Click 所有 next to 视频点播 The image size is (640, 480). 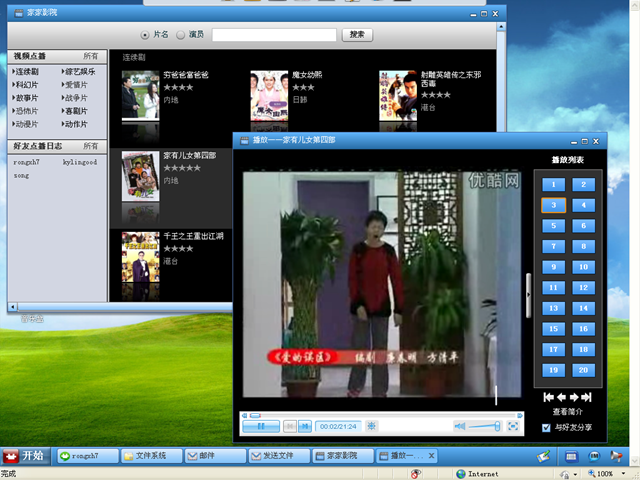click(91, 56)
